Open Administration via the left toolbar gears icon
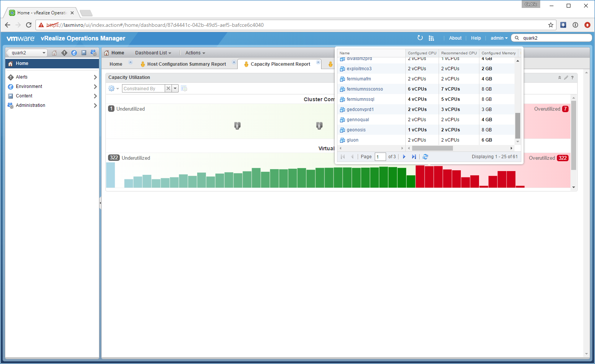Image resolution: width=595 pixels, height=364 pixels. 94,53
